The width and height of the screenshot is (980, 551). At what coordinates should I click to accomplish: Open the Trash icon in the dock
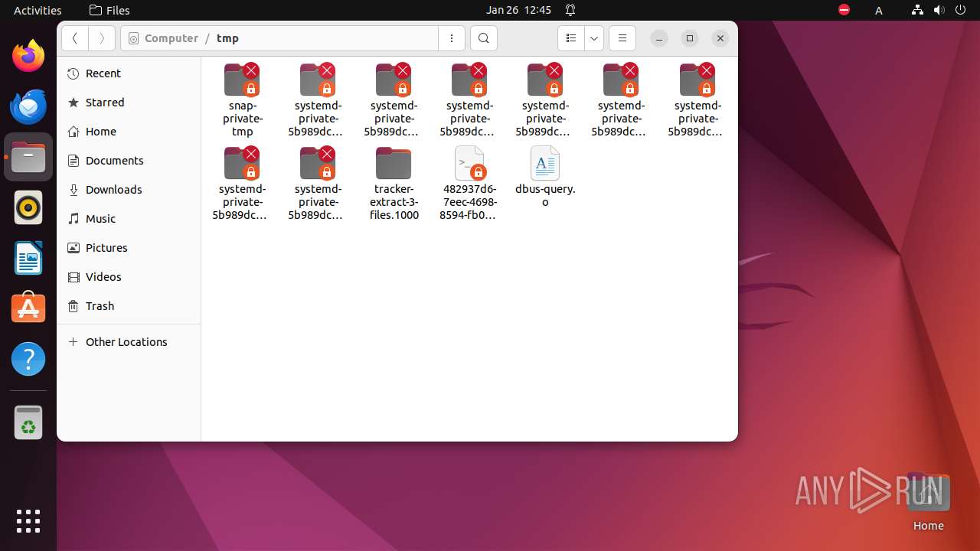(x=28, y=422)
